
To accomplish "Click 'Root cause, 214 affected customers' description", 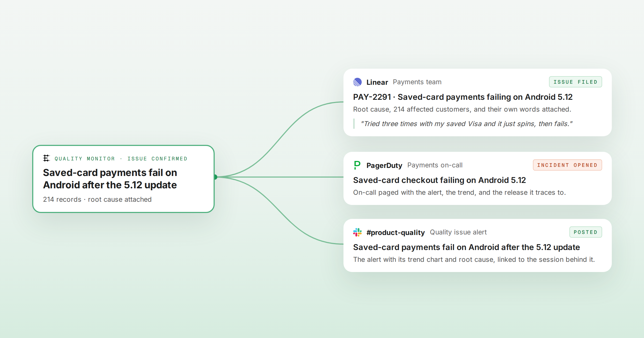I will click(x=462, y=109).
